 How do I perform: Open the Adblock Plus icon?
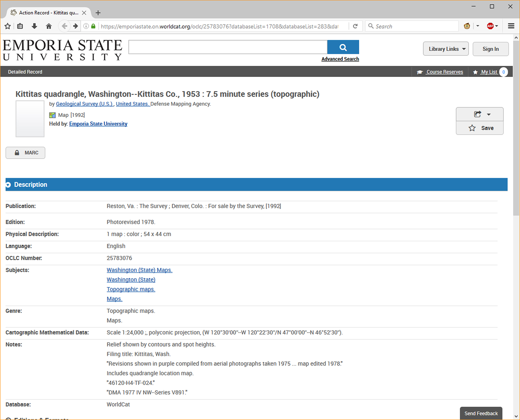[x=490, y=26]
